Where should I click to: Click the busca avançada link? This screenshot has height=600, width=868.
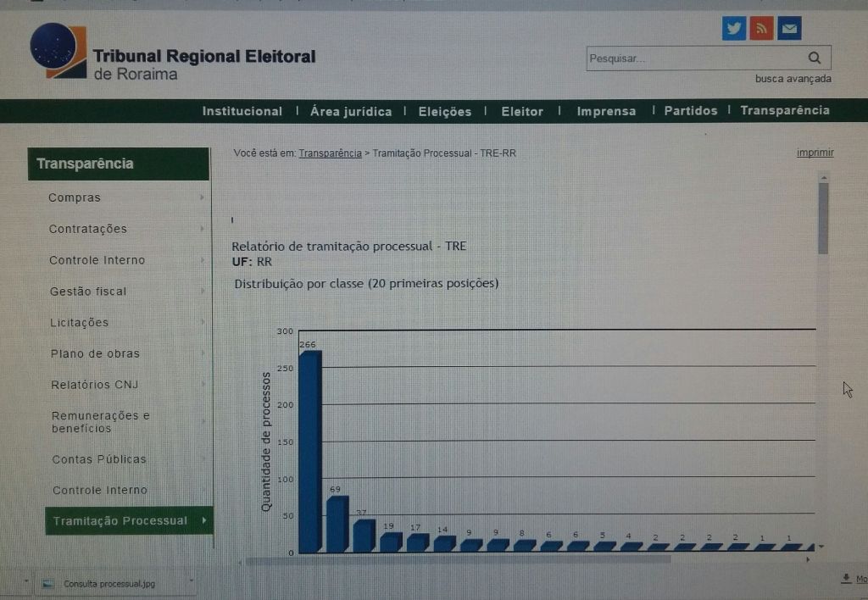[793, 79]
